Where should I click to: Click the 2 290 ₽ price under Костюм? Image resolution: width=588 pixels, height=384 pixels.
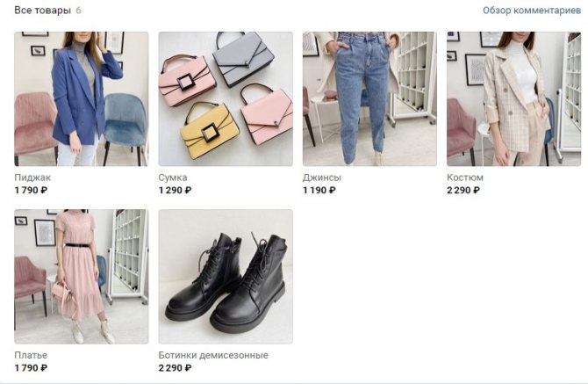click(x=463, y=191)
